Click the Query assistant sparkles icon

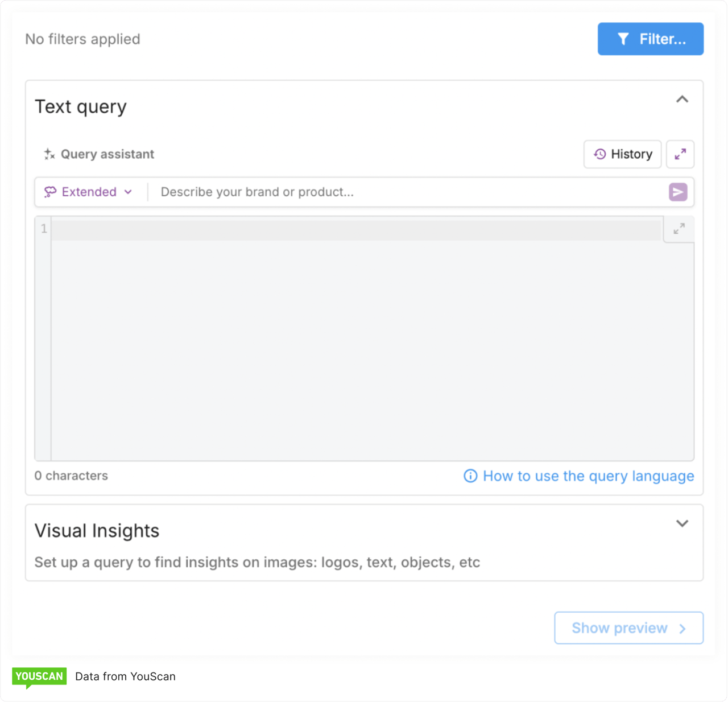click(48, 154)
